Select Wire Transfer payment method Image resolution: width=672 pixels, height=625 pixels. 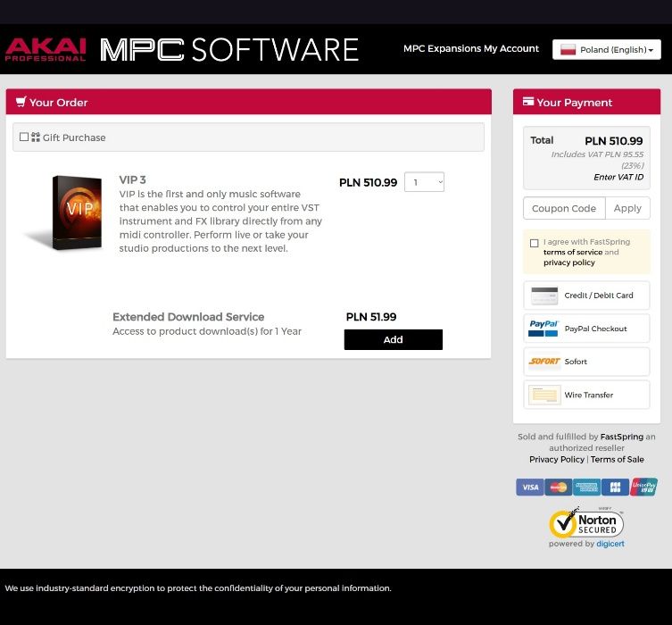[586, 395]
